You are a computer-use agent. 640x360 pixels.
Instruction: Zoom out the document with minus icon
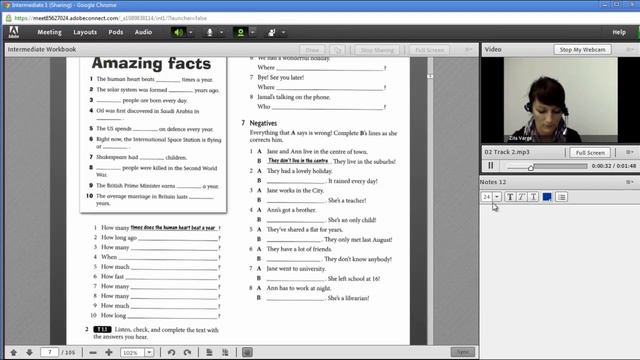(x=93, y=352)
